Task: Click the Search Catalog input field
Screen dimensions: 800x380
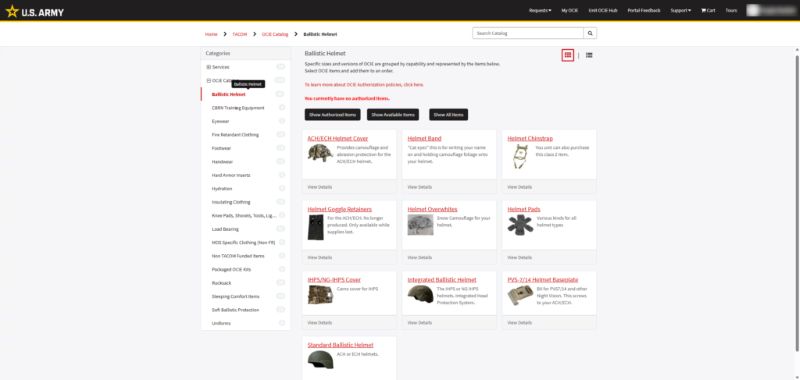Action: (528, 33)
